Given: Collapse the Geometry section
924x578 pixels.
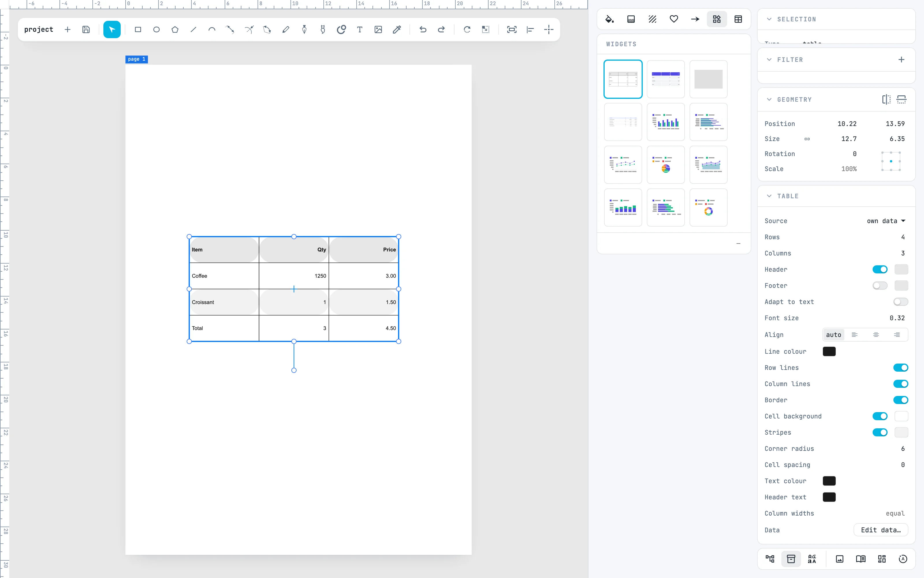Looking at the screenshot, I should point(769,99).
